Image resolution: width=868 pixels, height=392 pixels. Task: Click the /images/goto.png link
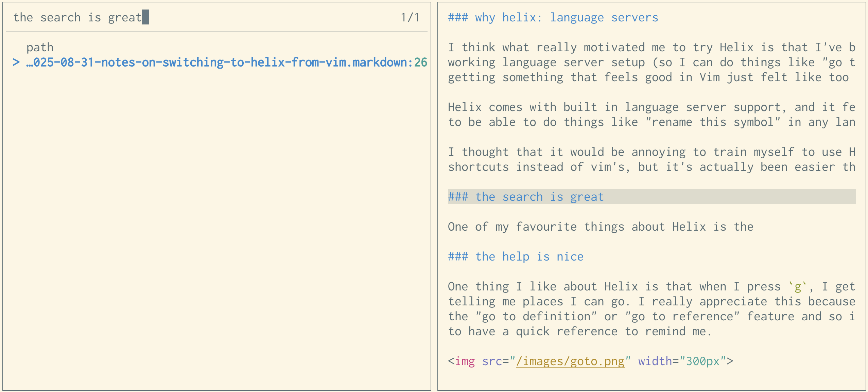pyautogui.click(x=570, y=361)
